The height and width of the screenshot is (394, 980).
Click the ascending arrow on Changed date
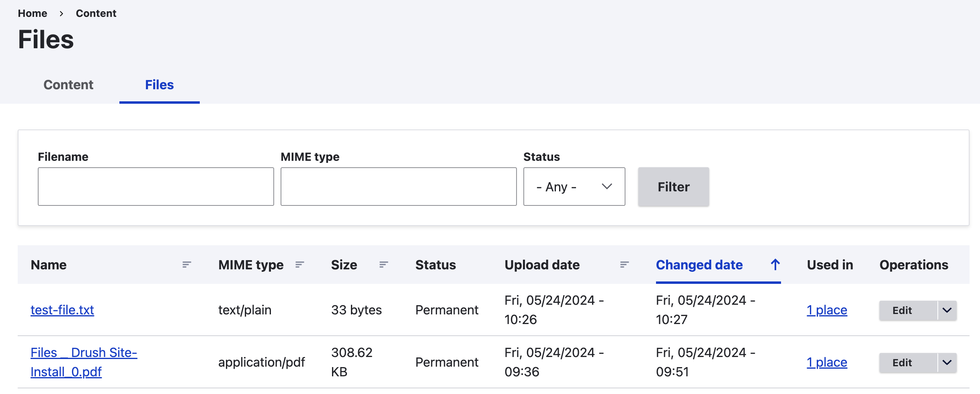(x=775, y=265)
